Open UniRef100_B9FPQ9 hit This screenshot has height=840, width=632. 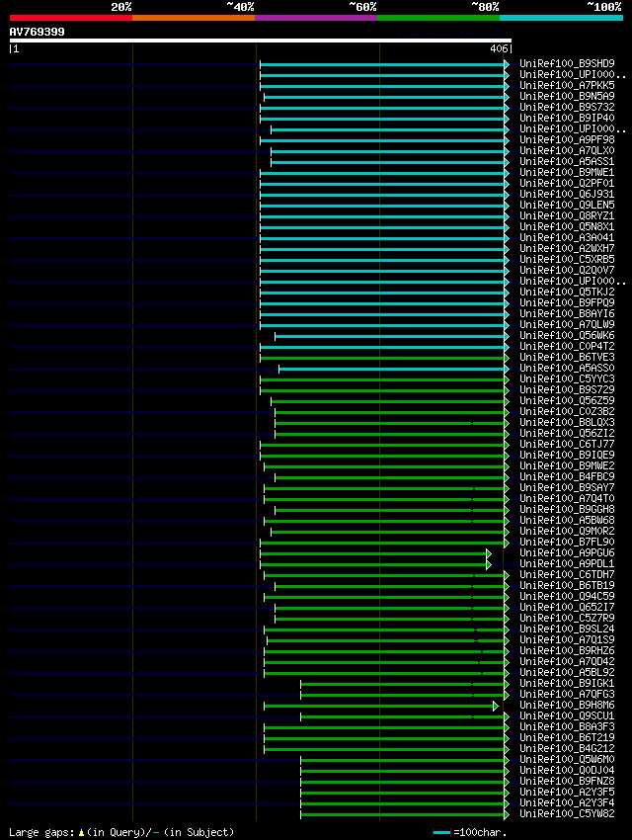pos(567,302)
